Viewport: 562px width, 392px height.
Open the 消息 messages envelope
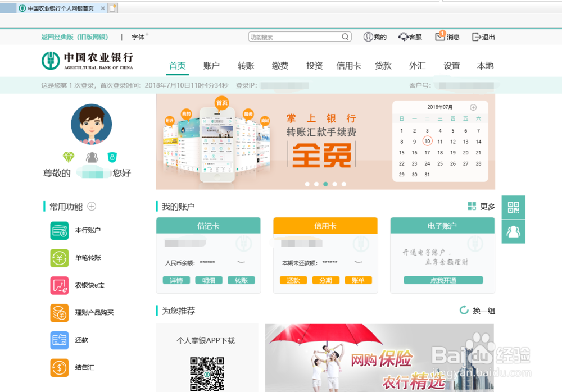point(440,36)
